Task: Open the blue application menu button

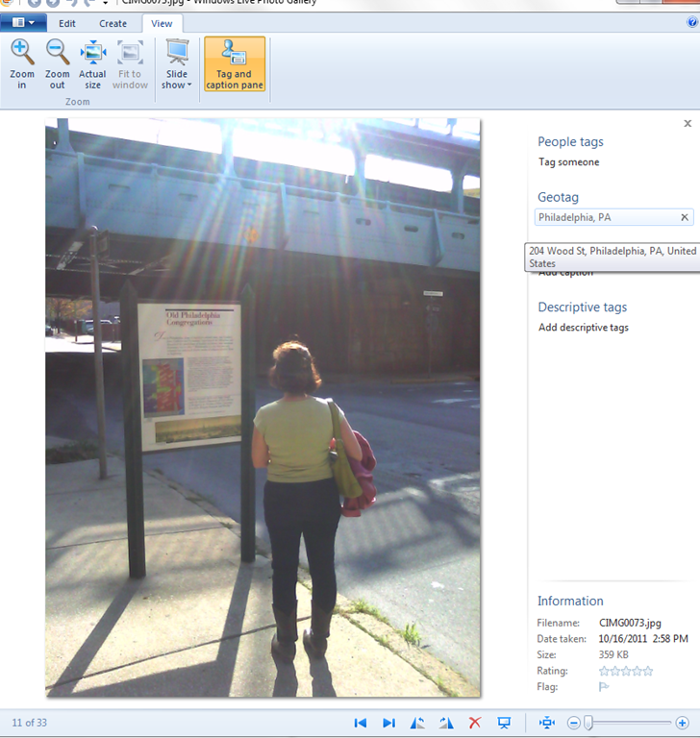Action: click(x=24, y=22)
